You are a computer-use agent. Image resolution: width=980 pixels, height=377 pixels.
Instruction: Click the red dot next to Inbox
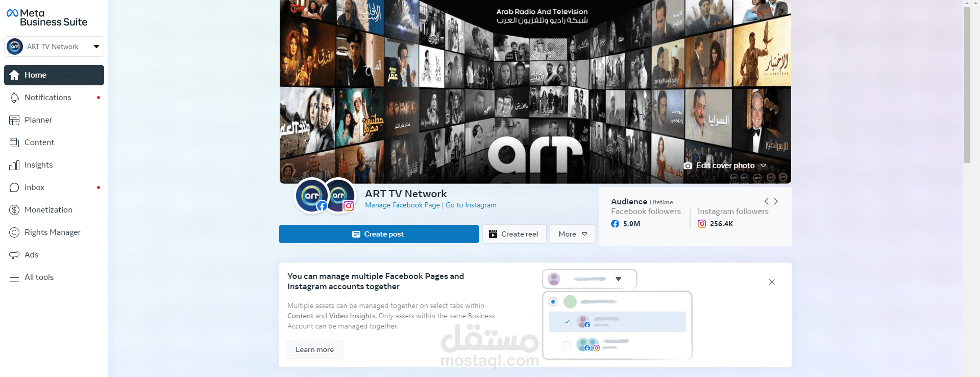tap(99, 187)
